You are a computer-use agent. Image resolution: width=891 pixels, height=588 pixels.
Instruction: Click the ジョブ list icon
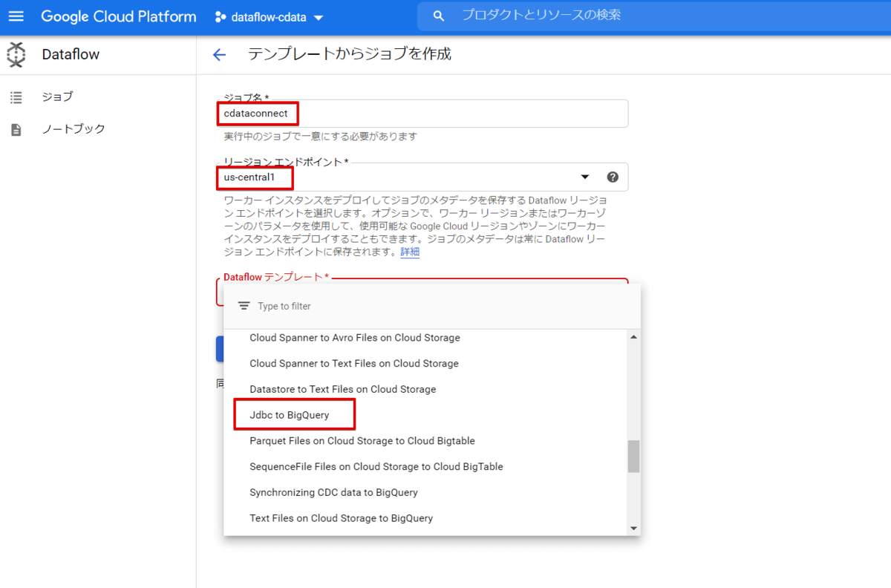tap(16, 97)
